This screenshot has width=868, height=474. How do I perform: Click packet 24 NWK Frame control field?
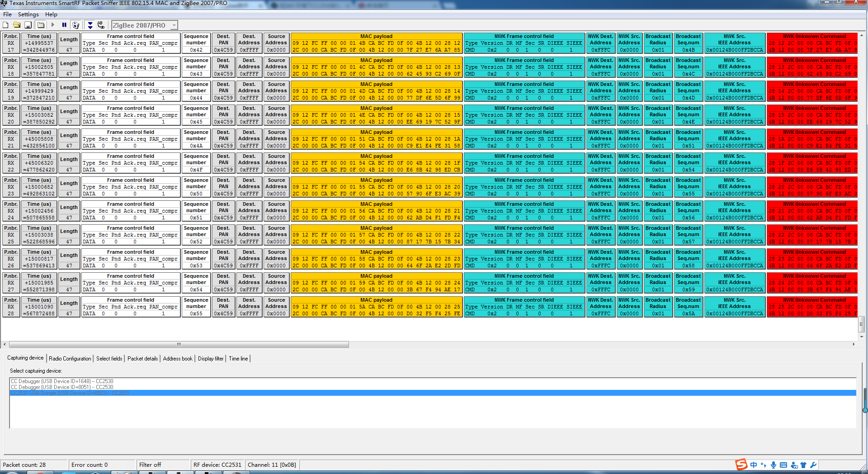tap(524, 211)
